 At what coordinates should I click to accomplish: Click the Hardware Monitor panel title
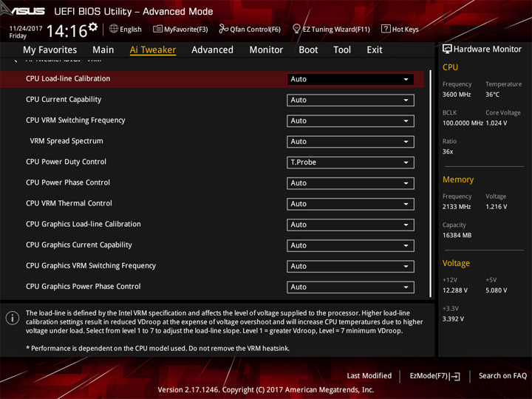pyautogui.click(x=487, y=50)
